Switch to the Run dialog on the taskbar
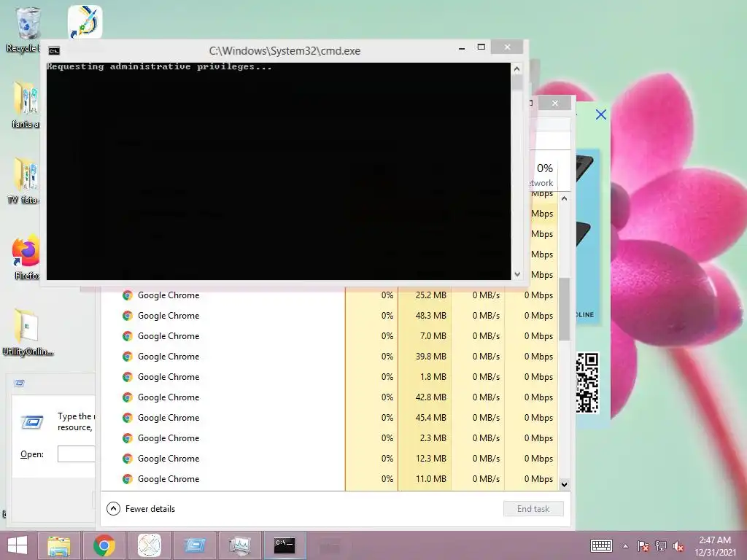 pos(195,545)
